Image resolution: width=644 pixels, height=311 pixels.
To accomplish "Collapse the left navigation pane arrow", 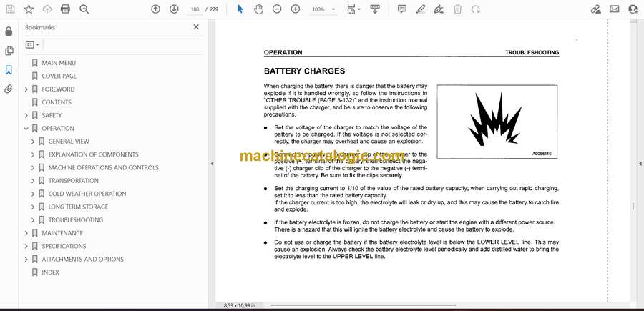I will (x=212, y=164).
